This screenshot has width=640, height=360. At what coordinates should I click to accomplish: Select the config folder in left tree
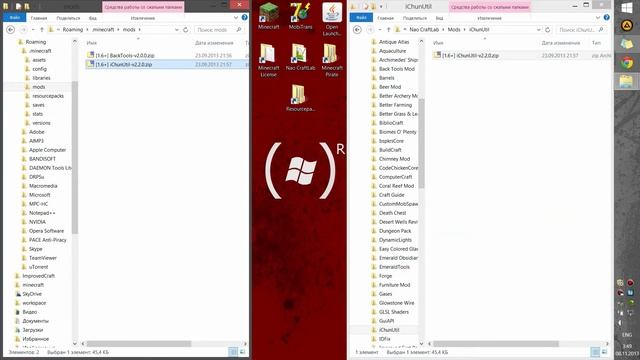(39, 69)
